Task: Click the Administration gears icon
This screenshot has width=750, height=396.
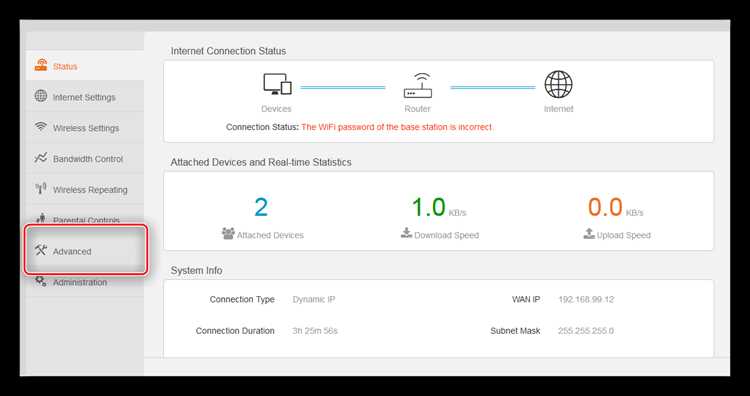Action: [41, 281]
